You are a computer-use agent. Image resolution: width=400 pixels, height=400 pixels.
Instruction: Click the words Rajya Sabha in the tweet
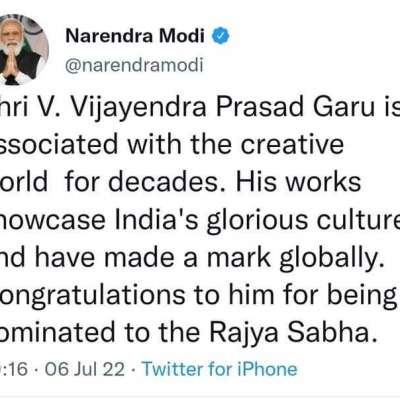tap(290, 333)
